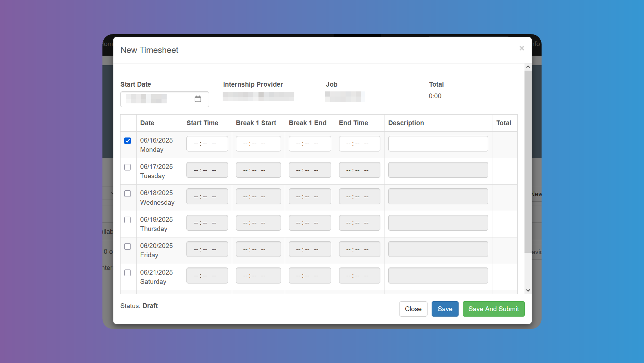644x363 pixels.
Task: Click the Save button
Action: [445, 309]
